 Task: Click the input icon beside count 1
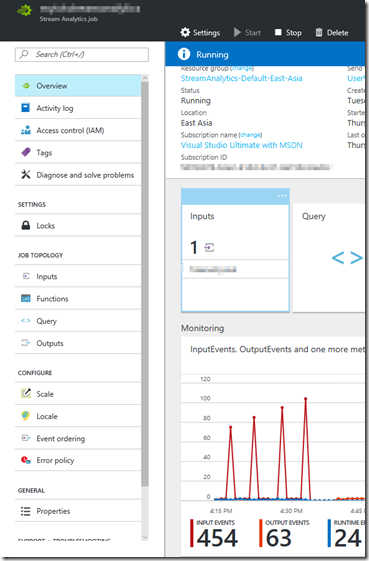point(209,247)
